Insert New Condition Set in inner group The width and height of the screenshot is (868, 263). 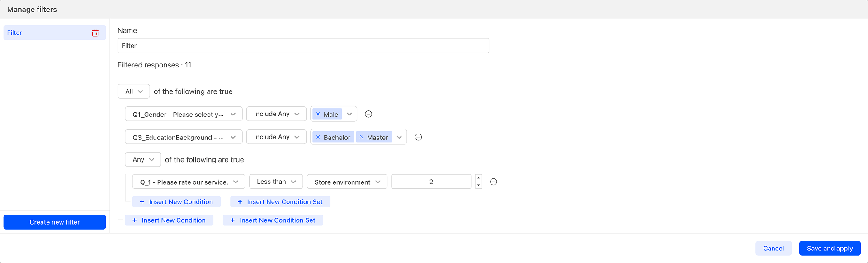280,202
